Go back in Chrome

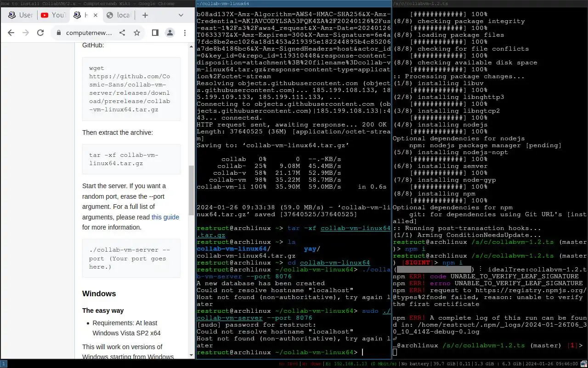click(x=11, y=33)
